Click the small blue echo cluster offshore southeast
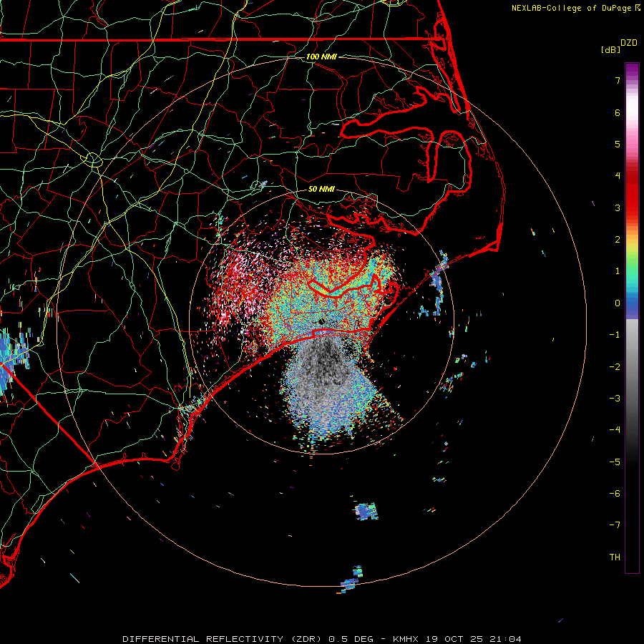The image size is (644, 644). click(x=366, y=512)
